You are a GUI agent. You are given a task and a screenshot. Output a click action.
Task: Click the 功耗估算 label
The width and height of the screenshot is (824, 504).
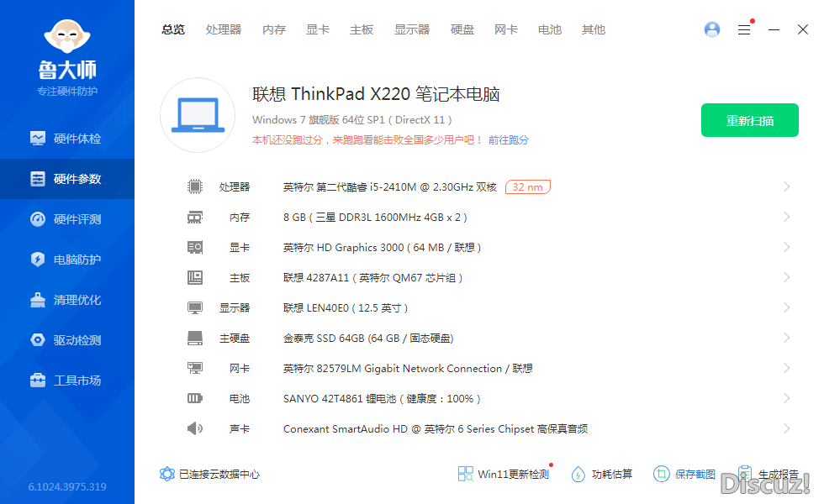612,474
